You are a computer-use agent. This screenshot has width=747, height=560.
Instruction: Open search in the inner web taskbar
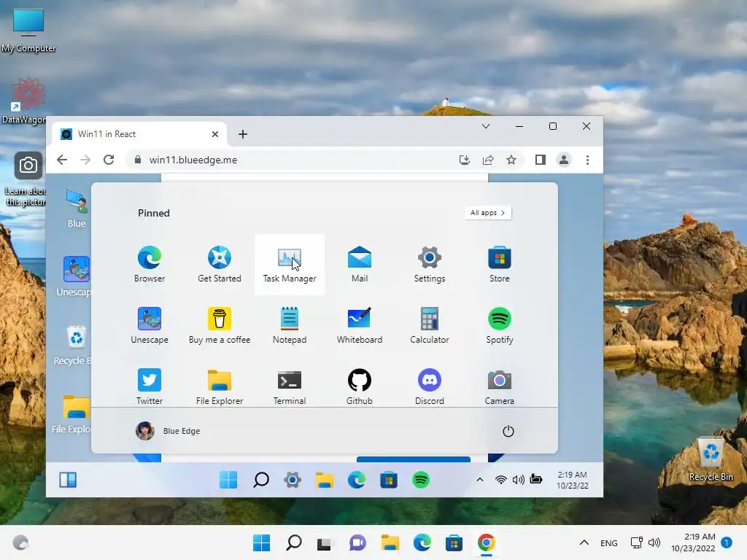point(260,480)
